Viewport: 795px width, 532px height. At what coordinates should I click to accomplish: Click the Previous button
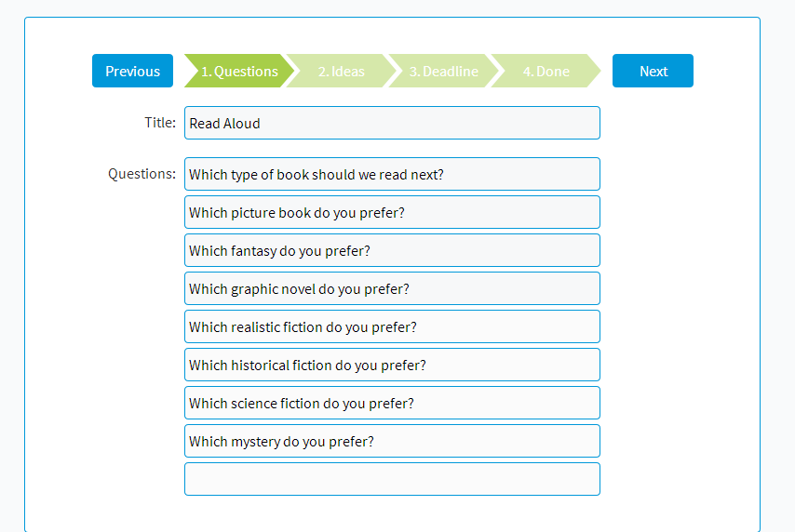click(132, 71)
